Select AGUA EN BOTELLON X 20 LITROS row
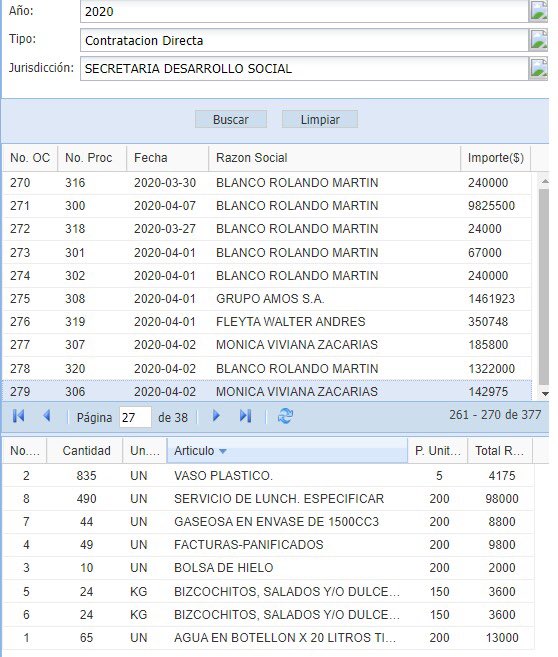The height and width of the screenshot is (657, 558). point(269,638)
